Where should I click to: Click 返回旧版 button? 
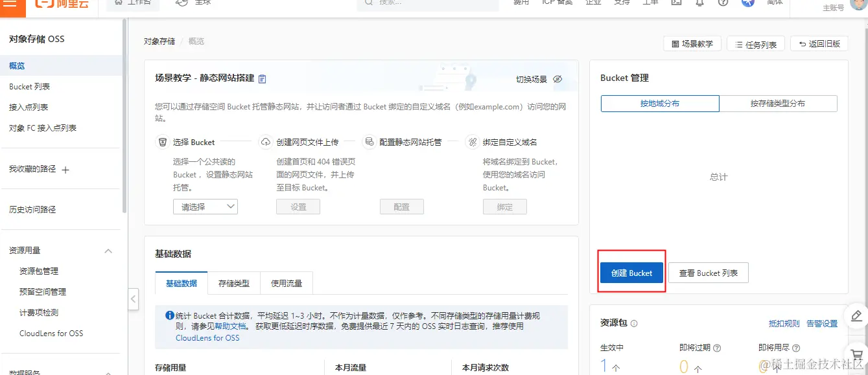pos(819,43)
